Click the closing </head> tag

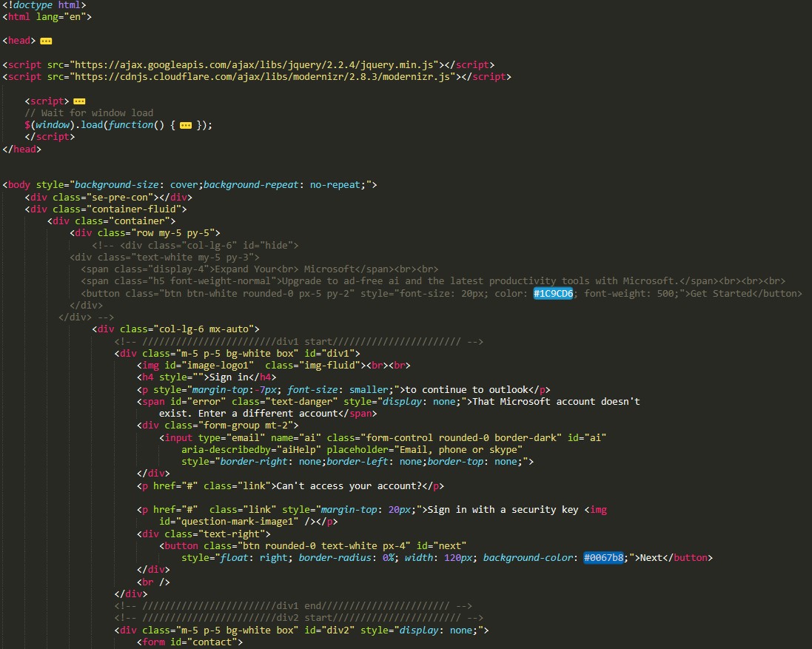pos(21,149)
